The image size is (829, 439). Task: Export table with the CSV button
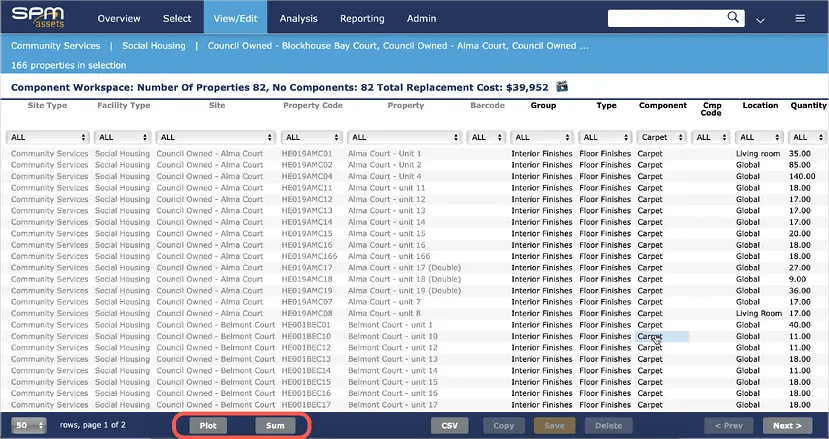(450, 425)
